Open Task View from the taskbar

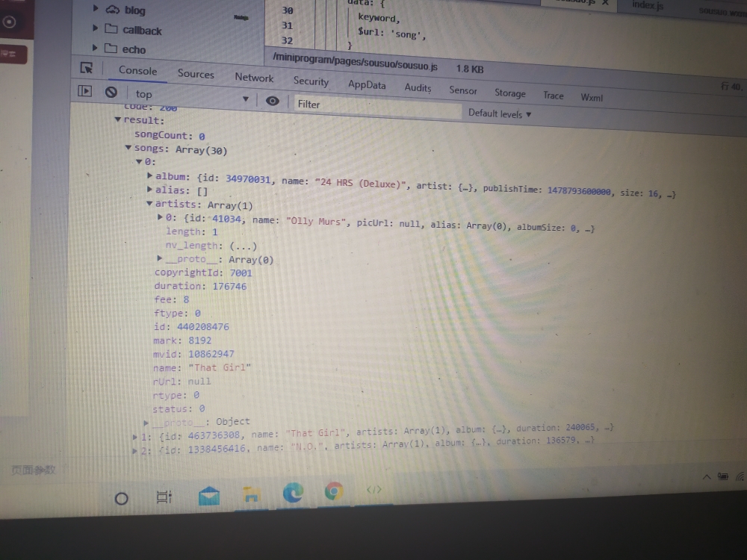pos(164,497)
